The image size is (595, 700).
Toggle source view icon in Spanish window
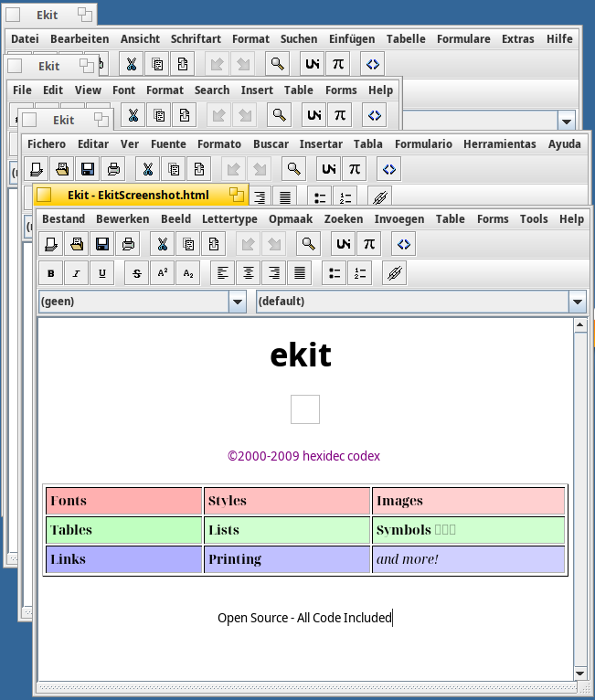[x=389, y=169]
